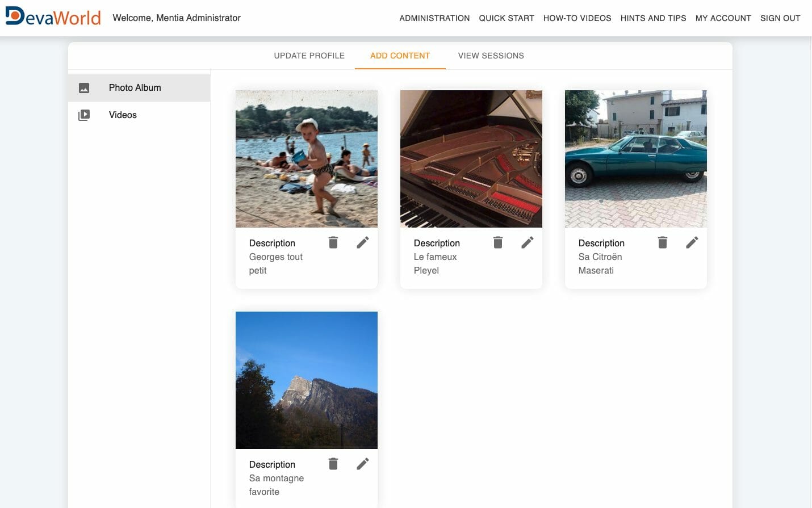Select Photo Album in sidebar
Viewport: 812px width, 508px height.
pyautogui.click(x=139, y=88)
